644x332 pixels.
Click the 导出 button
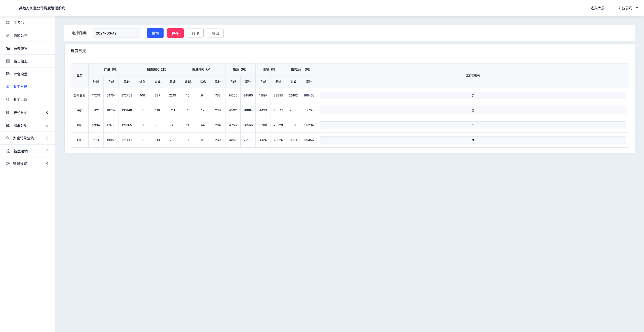click(215, 33)
